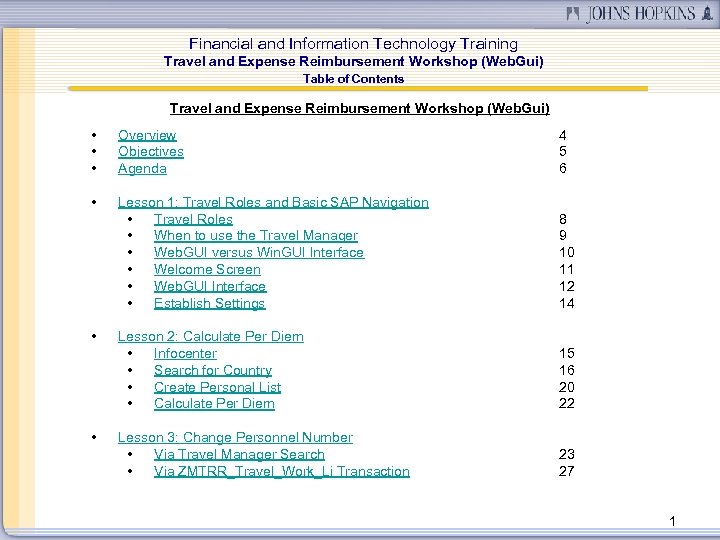This screenshot has height=540, width=720.
Task: Click page number 10 beside WebGUI versus WinGUI
Action: click(x=567, y=253)
